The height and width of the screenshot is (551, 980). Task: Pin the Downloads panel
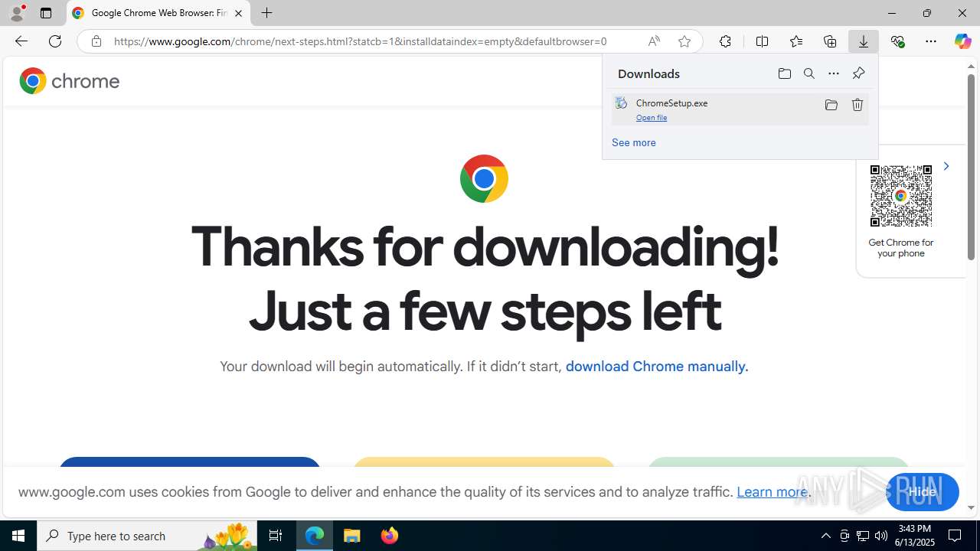click(x=858, y=73)
